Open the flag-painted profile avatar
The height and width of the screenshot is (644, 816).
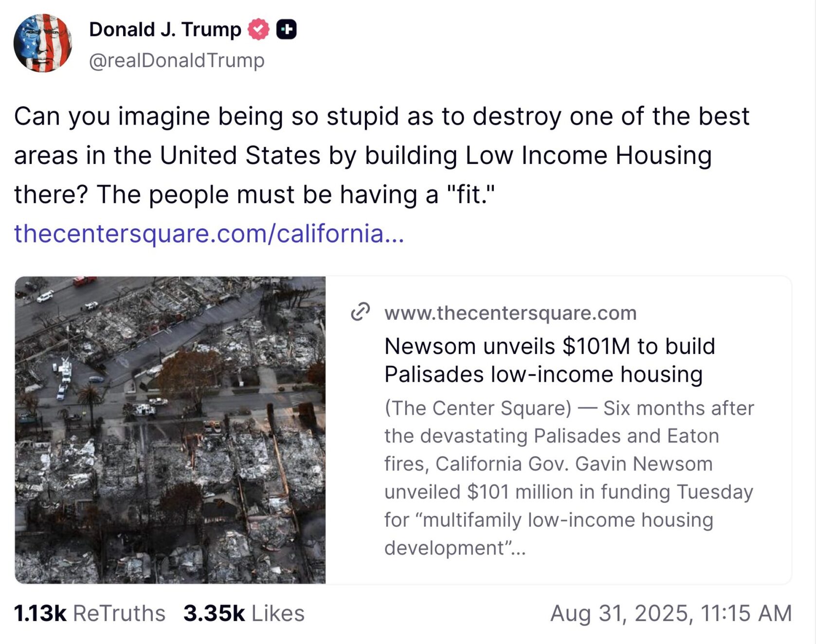[x=43, y=43]
